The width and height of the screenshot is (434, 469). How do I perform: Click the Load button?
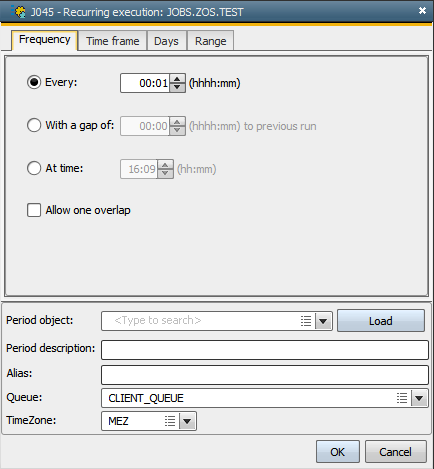381,321
